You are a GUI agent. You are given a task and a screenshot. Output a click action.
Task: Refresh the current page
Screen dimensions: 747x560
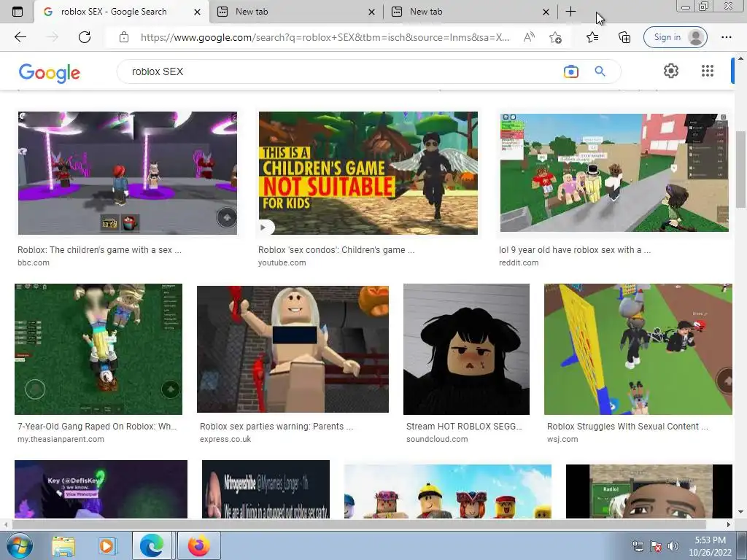(x=85, y=37)
